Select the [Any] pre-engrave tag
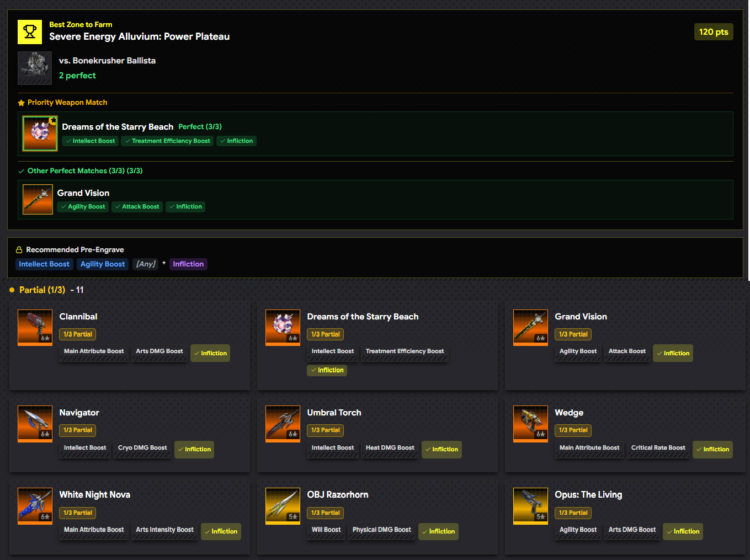Screen dimensions: 750x560 point(146,264)
